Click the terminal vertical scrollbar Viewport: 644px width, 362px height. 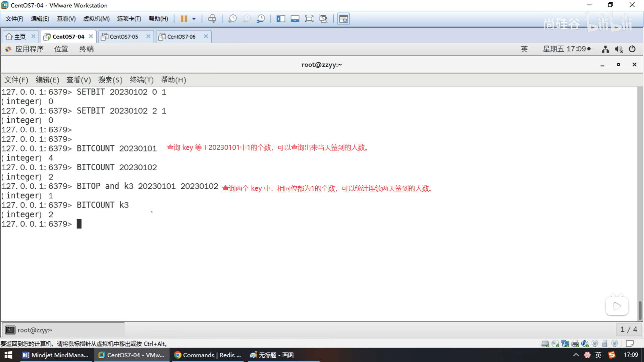(x=640, y=310)
